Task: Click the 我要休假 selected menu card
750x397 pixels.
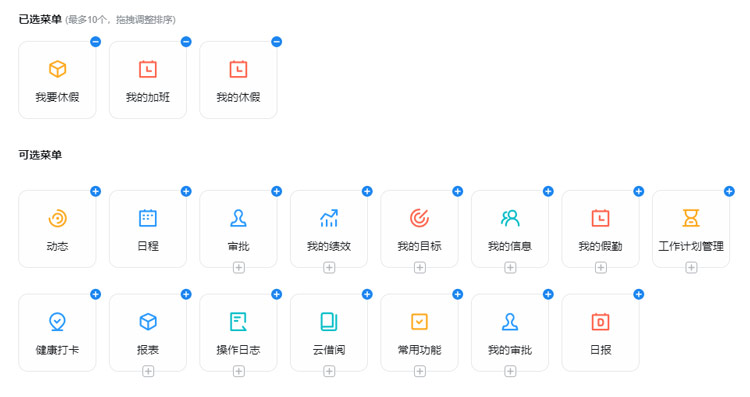Action: click(x=57, y=80)
